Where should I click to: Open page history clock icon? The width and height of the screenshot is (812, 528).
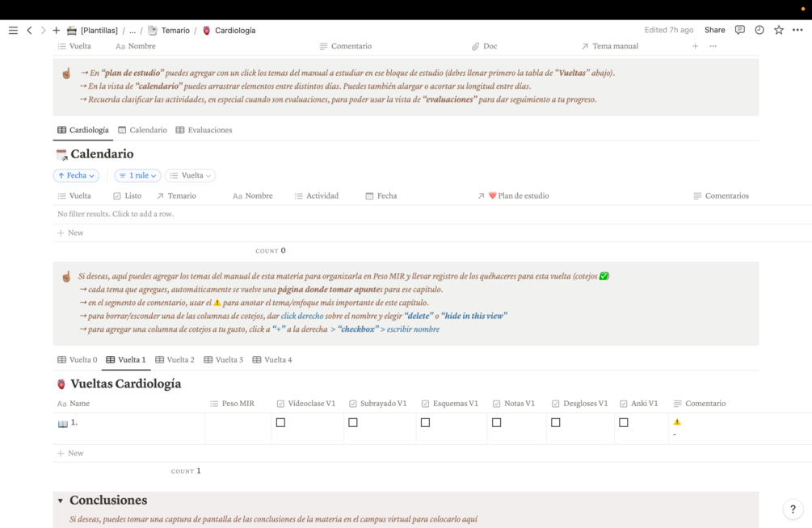click(759, 30)
